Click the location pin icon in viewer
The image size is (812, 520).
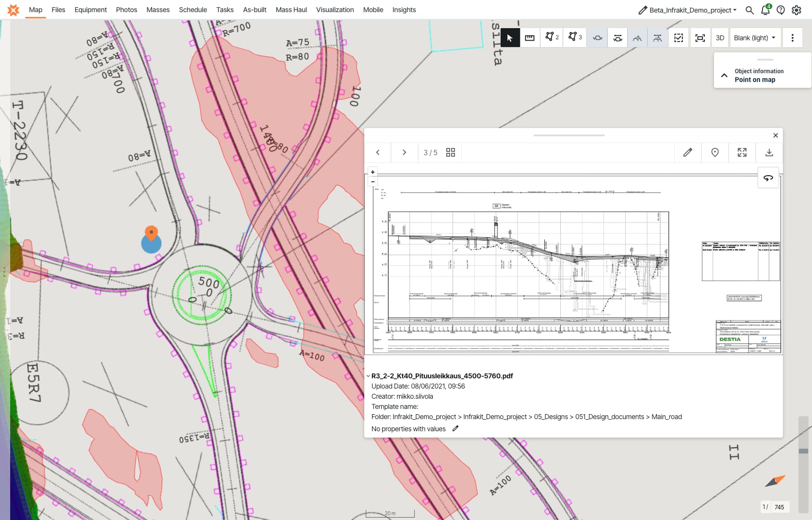point(715,152)
